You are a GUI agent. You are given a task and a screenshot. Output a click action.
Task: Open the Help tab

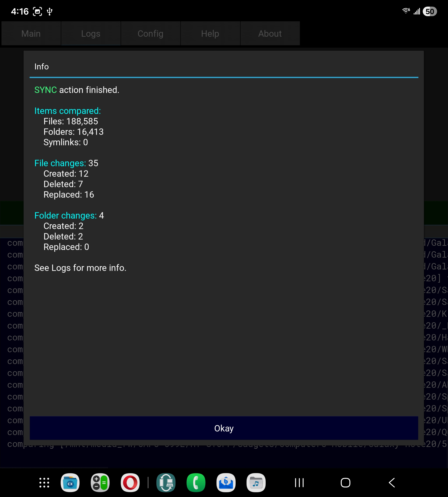coord(210,33)
